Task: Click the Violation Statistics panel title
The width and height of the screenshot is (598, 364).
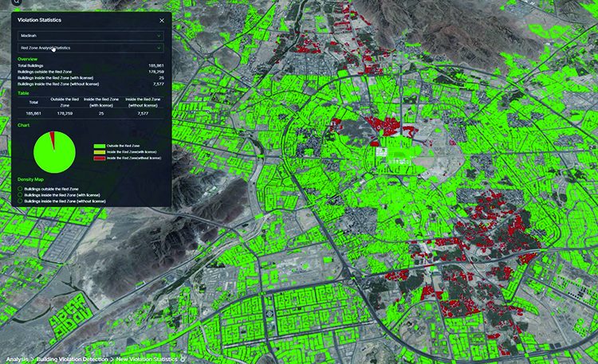Action: 39,20
